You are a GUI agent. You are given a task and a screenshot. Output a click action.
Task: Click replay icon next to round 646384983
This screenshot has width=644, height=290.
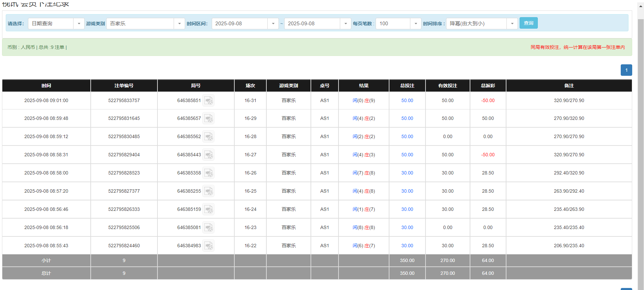pos(208,246)
